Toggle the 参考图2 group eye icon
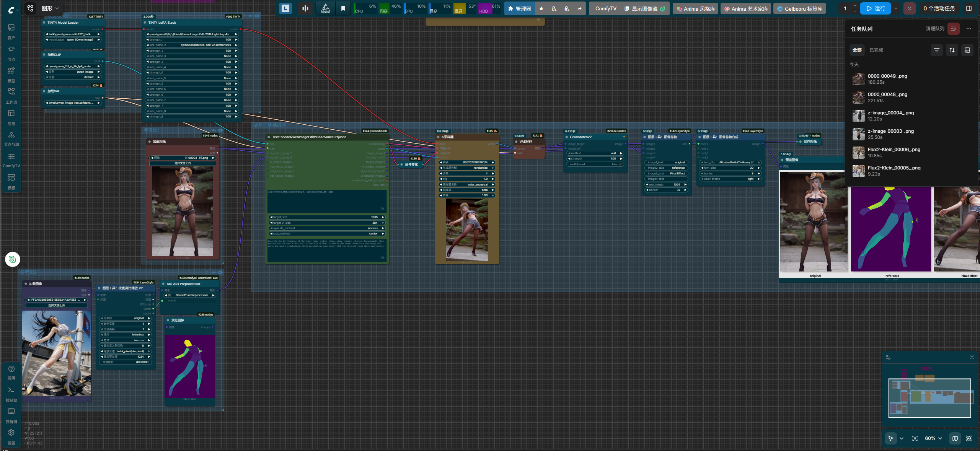Image resolution: width=980 pixels, height=451 pixels. (x=220, y=272)
